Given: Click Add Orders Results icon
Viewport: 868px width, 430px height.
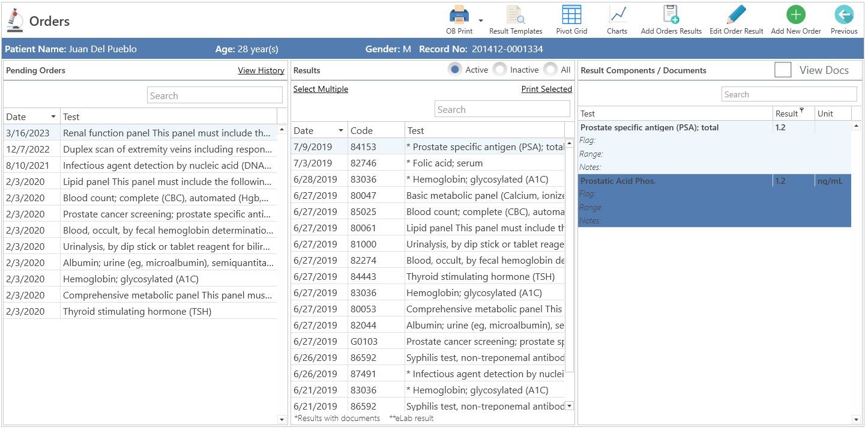Looking at the screenshot, I should coord(671,14).
